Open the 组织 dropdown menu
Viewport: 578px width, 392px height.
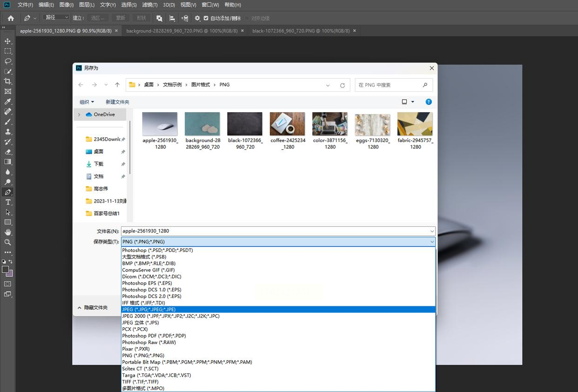click(87, 102)
